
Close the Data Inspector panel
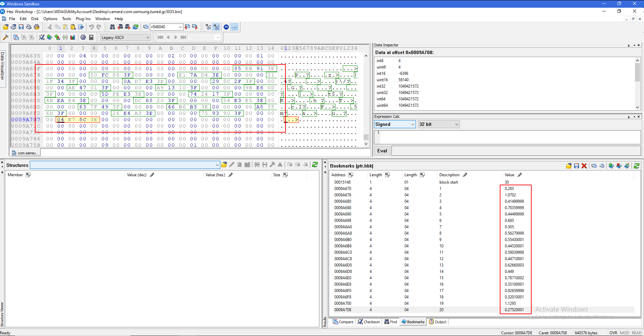click(639, 45)
